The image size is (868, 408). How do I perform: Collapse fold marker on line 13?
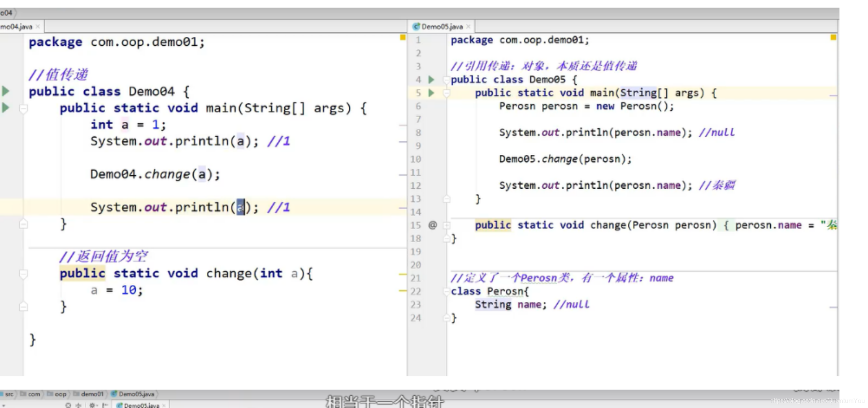pos(447,199)
